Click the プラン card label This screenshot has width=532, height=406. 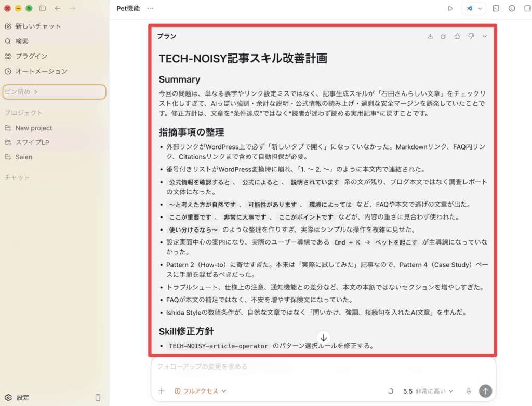click(167, 36)
